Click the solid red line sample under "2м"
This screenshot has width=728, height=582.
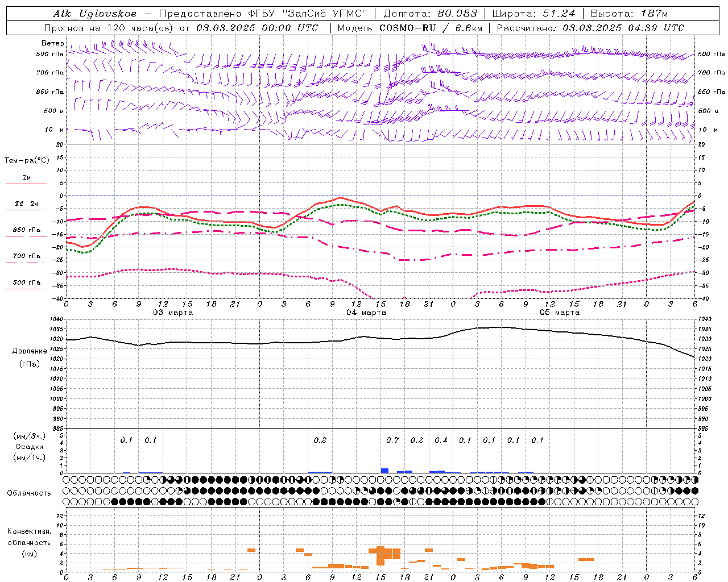[x=26, y=184]
